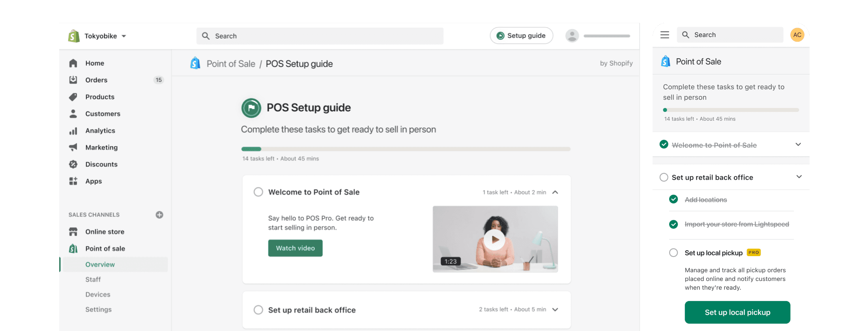The height and width of the screenshot is (331, 868).
Task: Click the Point of Sale bag icon in mobile header
Action: [666, 61]
